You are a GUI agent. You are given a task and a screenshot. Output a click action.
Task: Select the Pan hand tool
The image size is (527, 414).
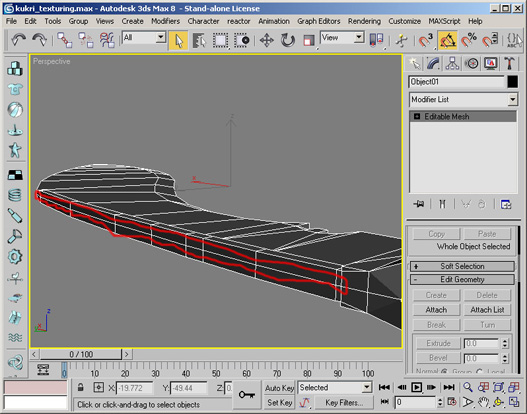[483, 402]
